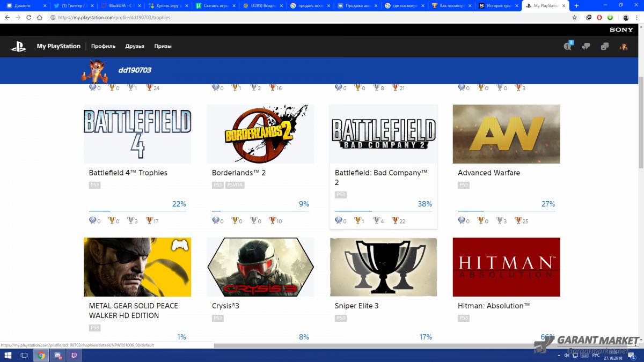
Task: Click the Battlefield 4 progress bar
Action: [x=137, y=211]
